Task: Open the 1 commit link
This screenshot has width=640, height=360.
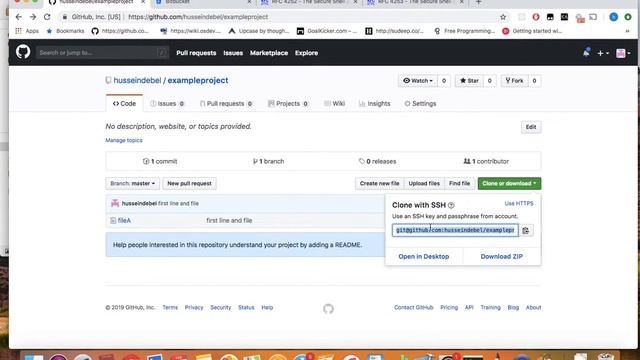Action: [160, 162]
